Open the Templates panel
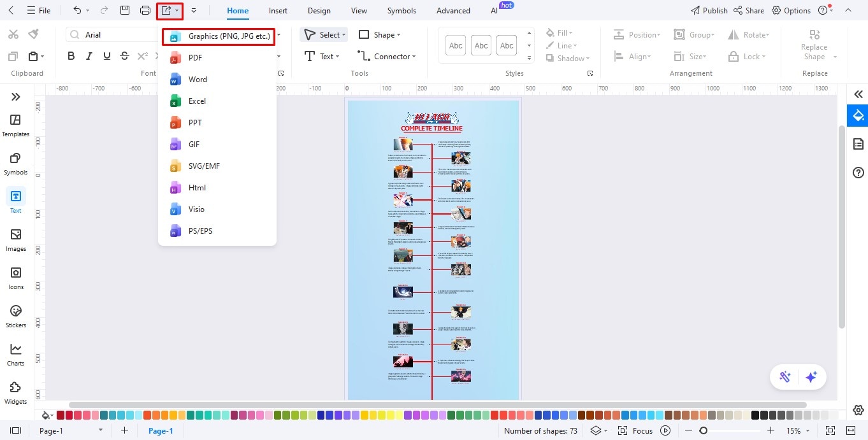This screenshot has width=868, height=440. click(15, 125)
